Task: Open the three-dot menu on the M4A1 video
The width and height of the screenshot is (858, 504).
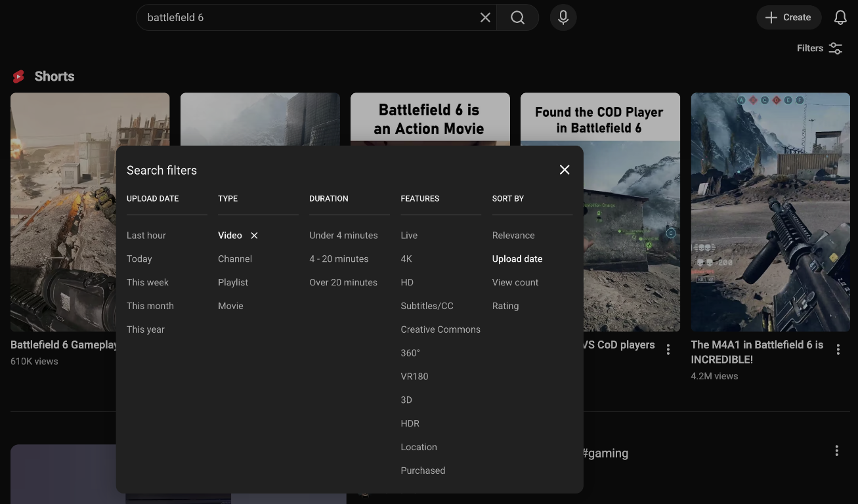Action: click(x=838, y=349)
